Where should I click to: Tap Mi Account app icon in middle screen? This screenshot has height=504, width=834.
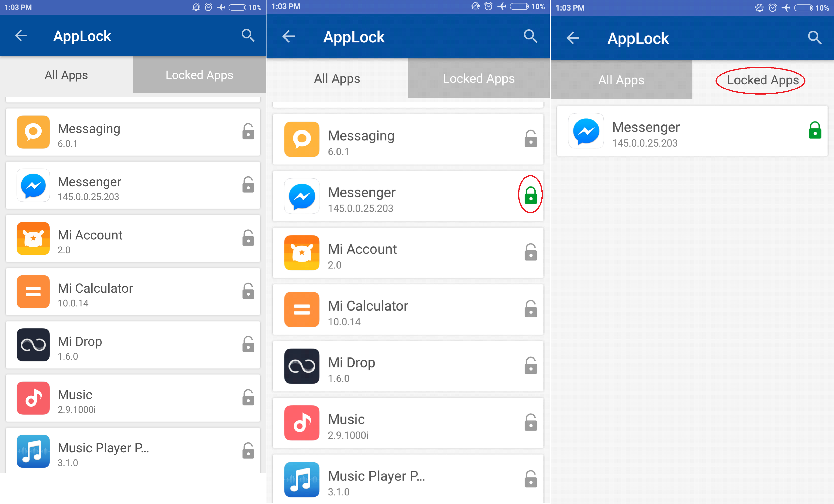point(301,252)
